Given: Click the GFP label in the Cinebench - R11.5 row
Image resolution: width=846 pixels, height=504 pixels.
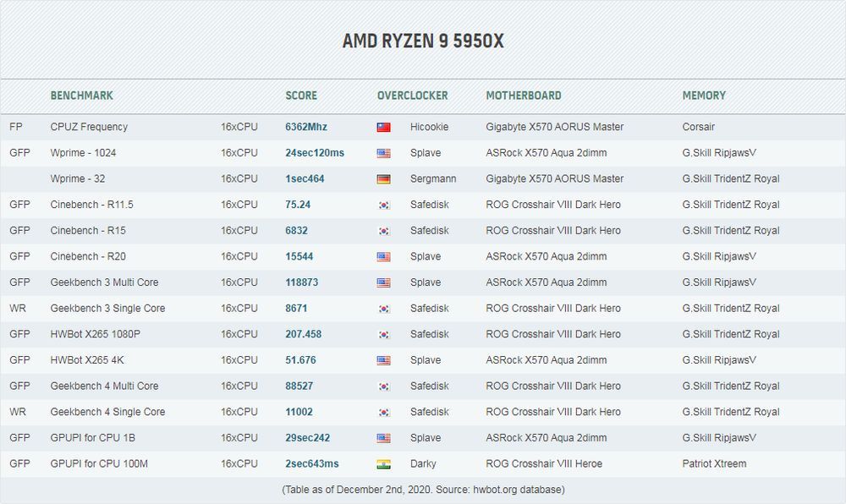Looking at the screenshot, I should point(19,205).
